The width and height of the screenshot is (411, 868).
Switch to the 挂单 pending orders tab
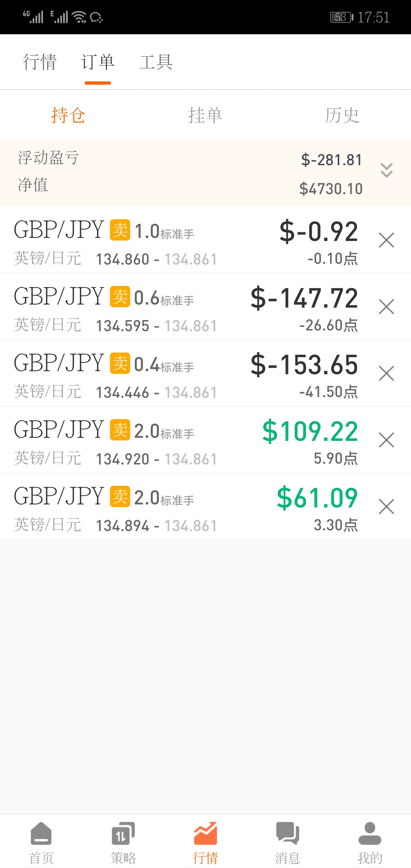coord(205,115)
